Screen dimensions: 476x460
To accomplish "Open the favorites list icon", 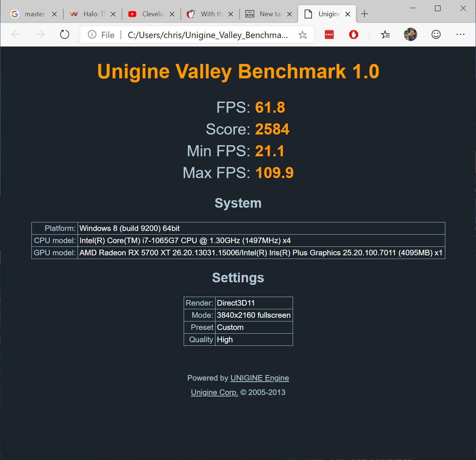I will [x=385, y=35].
